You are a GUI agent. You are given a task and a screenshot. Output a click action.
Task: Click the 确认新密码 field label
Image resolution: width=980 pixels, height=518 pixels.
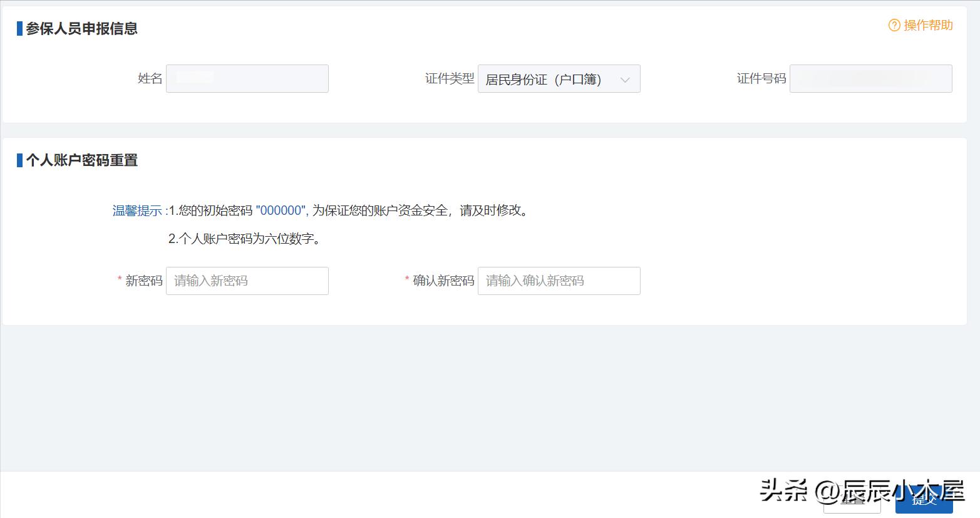445,281
